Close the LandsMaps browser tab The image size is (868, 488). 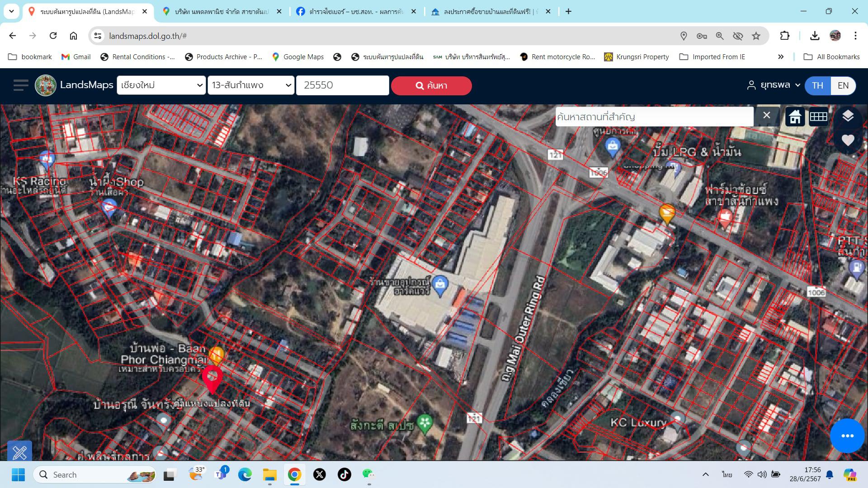145,11
